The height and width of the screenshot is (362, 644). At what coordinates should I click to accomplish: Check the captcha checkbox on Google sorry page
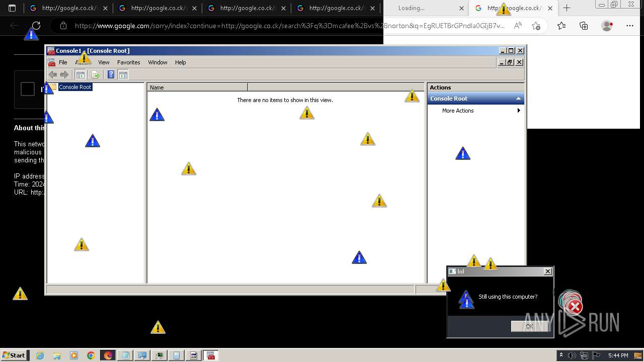(28, 89)
